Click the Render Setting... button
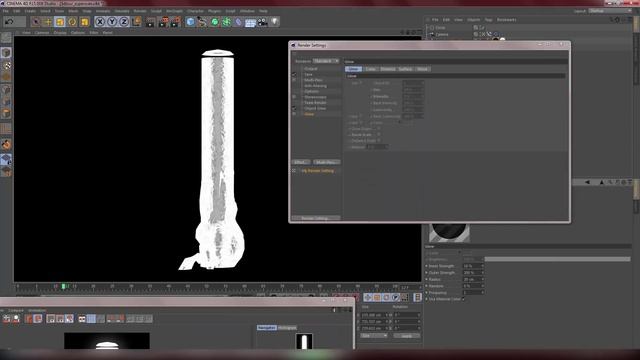 [316, 218]
